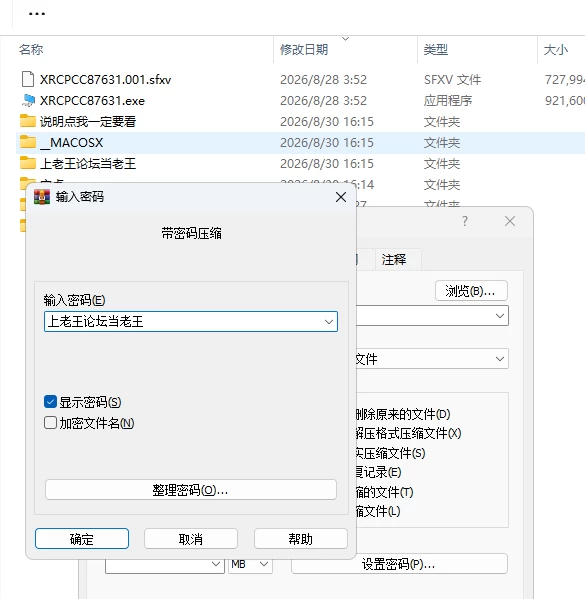The width and height of the screenshot is (585, 599).
Task: Click the 应用程序 type cell
Action: point(448,100)
